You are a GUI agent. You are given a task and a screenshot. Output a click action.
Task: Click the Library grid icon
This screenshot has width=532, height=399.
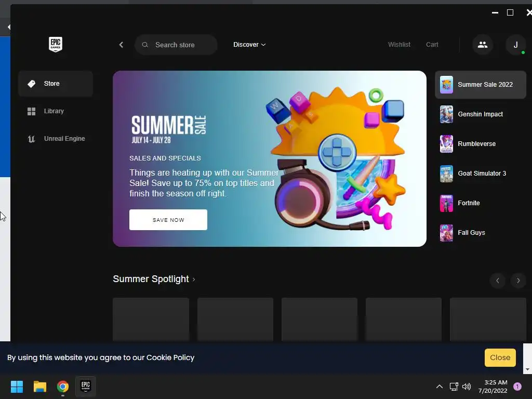pos(31,111)
